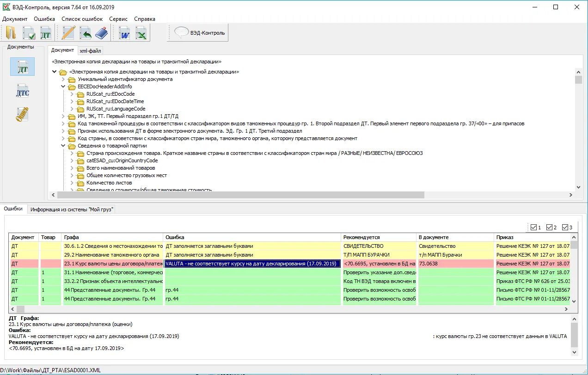Expand RUScat_ru:EDocDateTime node
Screen dimensions: 588x375
[72, 101]
